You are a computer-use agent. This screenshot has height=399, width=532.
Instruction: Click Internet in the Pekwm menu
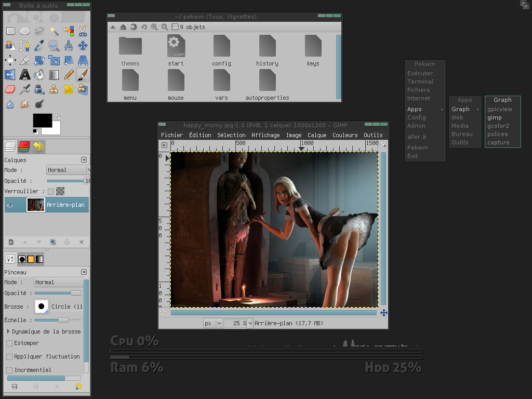click(x=419, y=98)
